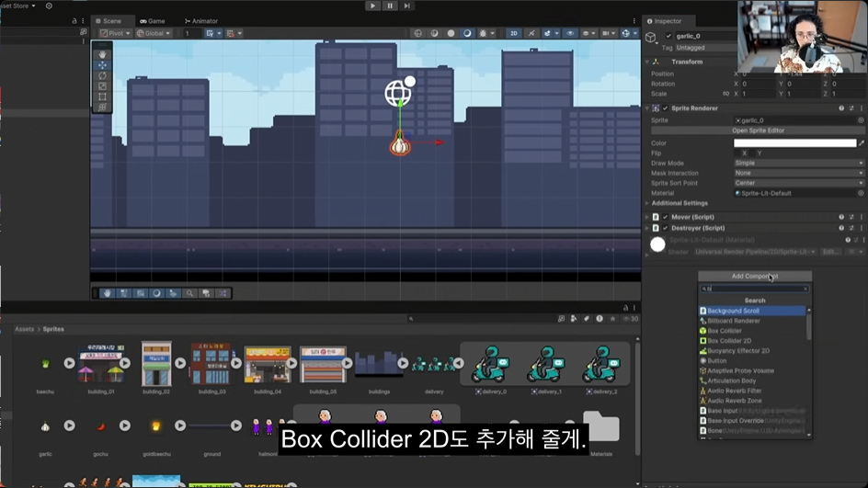Open scene camera settings dropdown
Screen dimensions: 868x488
pyautogui.click(x=609, y=33)
